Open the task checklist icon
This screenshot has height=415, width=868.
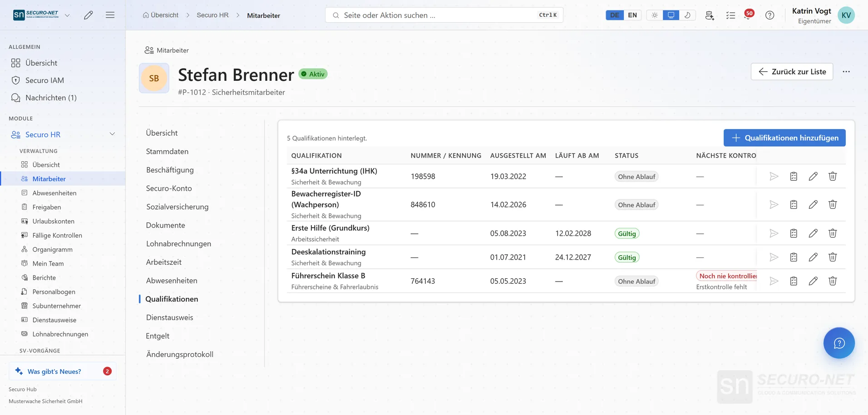730,15
